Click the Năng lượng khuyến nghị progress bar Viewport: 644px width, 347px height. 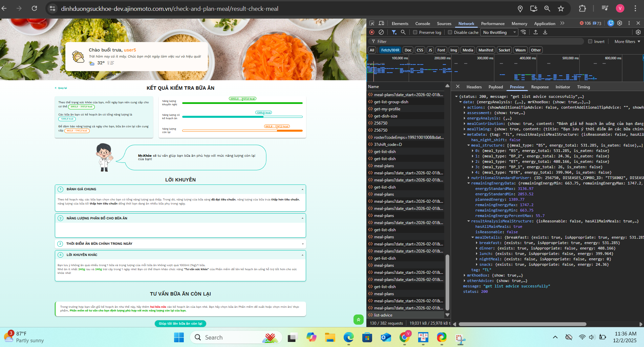242,103
